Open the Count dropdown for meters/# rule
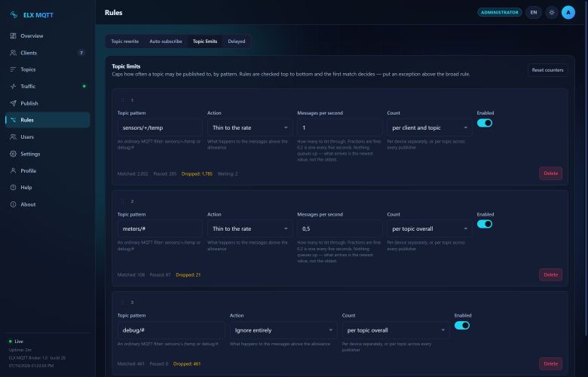588x377 pixels. tap(430, 228)
